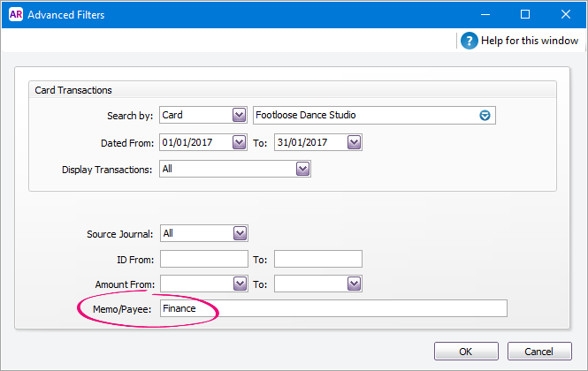The height and width of the screenshot is (371, 588).
Task: Expand the Dated From date picker
Action: [x=239, y=142]
